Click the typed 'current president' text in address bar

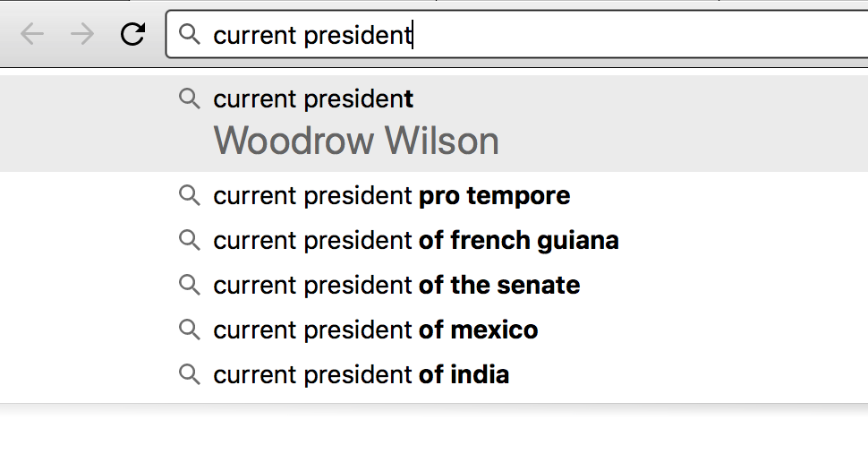[313, 36]
